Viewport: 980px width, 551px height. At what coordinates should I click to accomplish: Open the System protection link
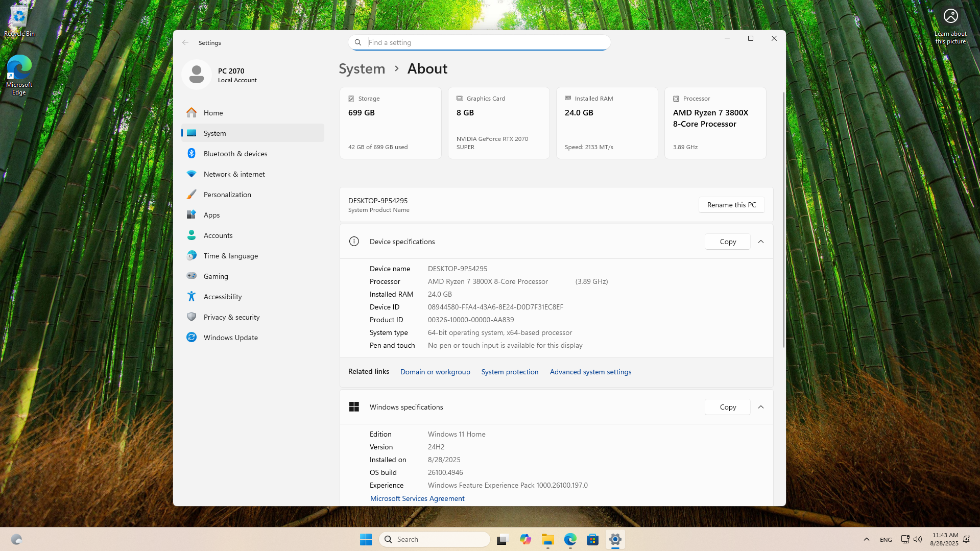pos(510,372)
